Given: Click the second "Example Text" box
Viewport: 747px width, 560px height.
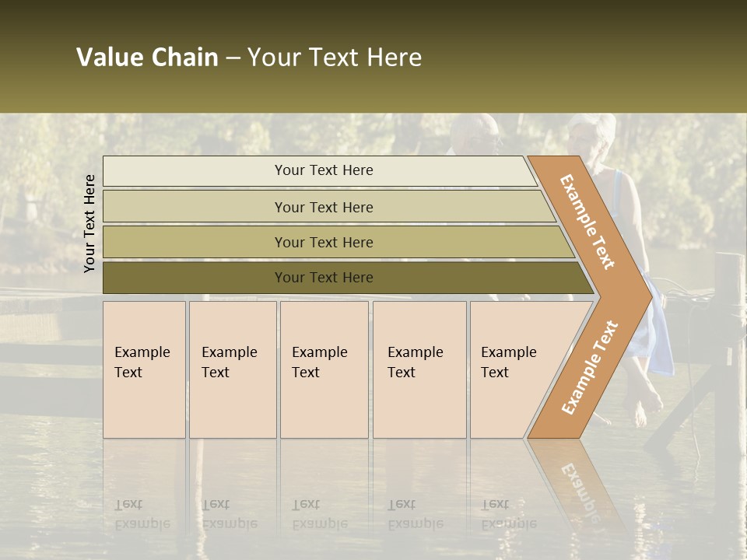Looking at the screenshot, I should coord(232,369).
